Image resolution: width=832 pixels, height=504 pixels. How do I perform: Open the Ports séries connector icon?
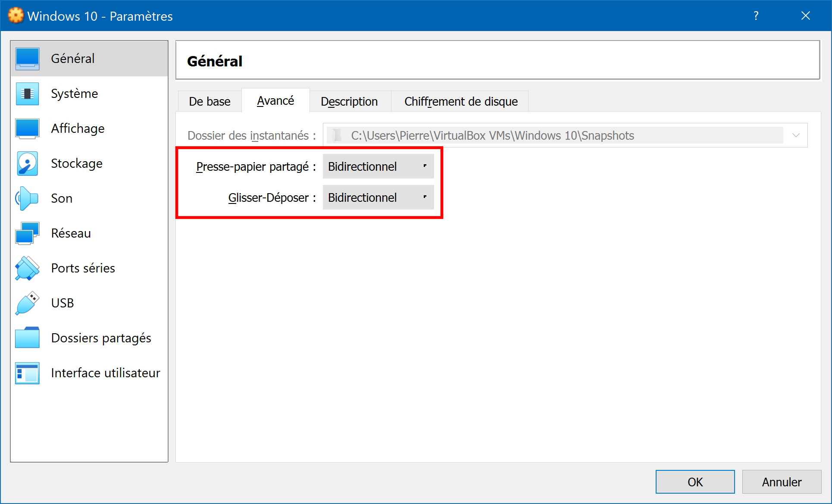[x=27, y=268]
